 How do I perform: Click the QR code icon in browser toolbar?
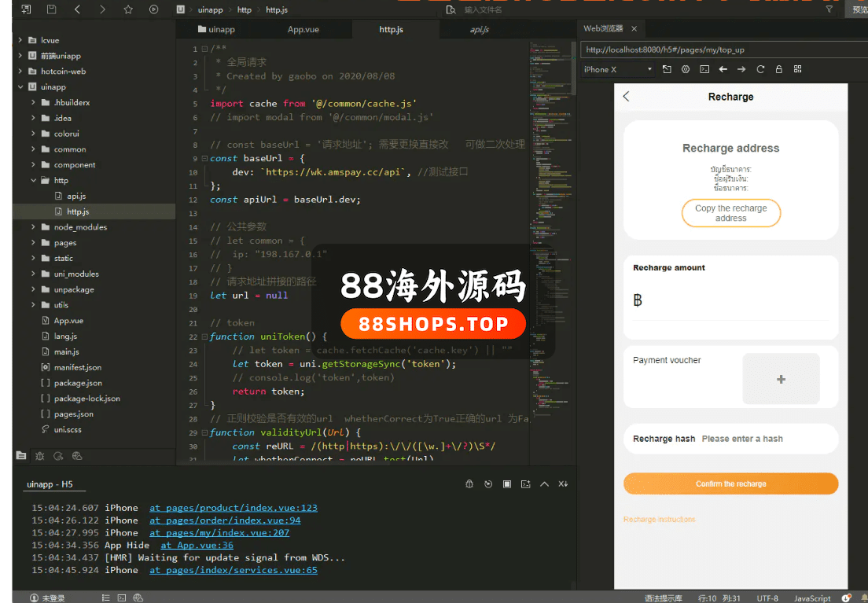click(797, 69)
